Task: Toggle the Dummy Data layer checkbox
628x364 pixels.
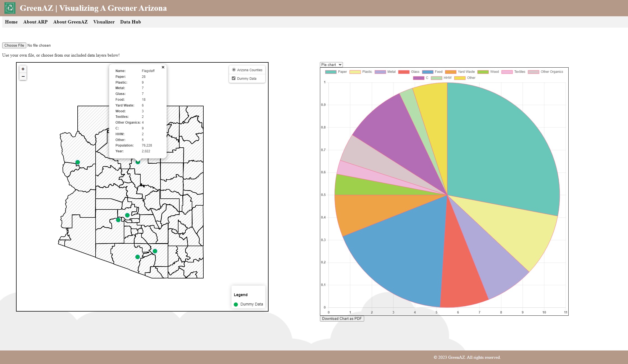Action: coord(234,78)
